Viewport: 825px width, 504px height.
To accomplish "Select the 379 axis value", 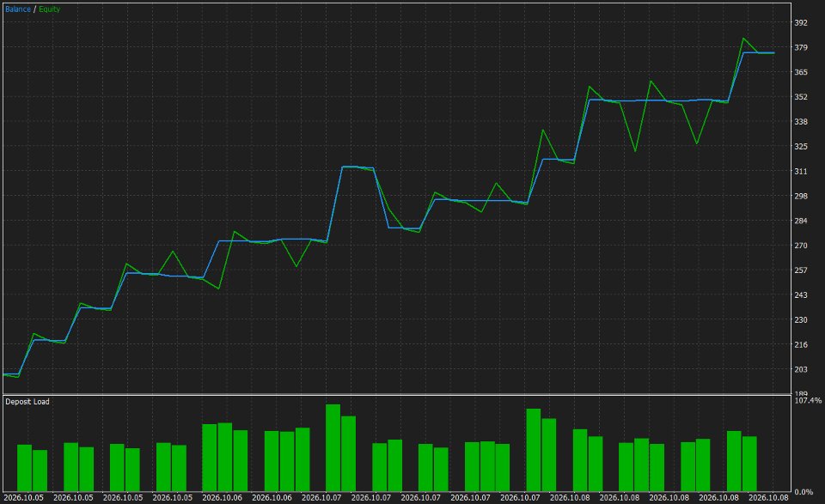I will pos(801,47).
